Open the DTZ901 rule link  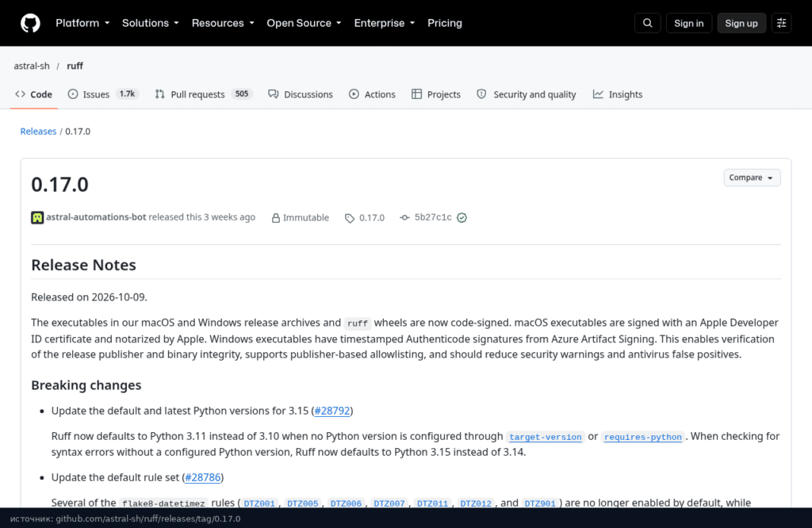[x=540, y=503]
